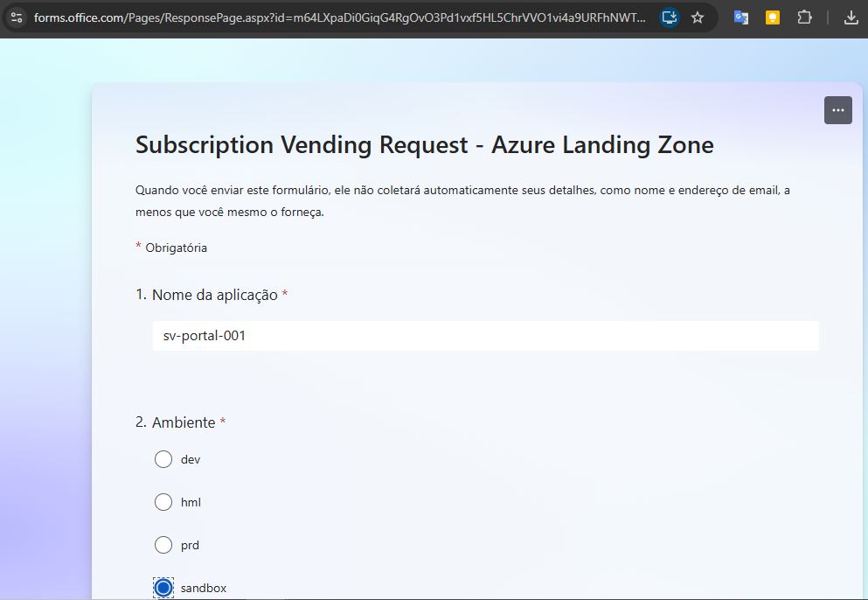Open the yellow Keep notes extension icon
868x600 pixels.
coord(772,17)
